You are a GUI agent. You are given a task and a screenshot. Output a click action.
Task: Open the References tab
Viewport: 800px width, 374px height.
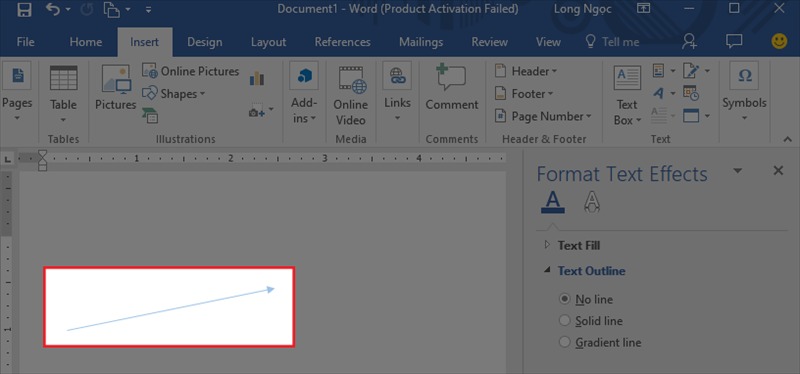tap(342, 42)
